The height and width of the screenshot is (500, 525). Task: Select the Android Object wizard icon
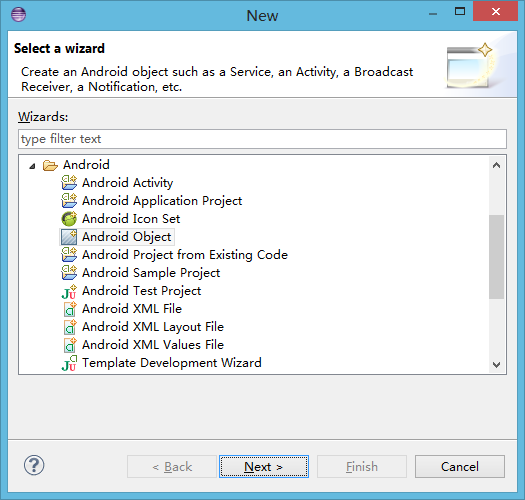pos(69,237)
